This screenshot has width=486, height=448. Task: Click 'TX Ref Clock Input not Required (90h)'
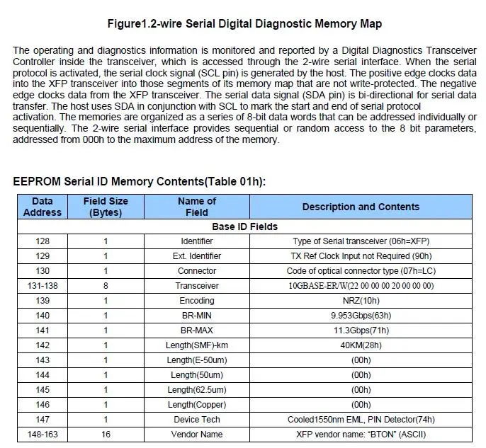(x=361, y=256)
